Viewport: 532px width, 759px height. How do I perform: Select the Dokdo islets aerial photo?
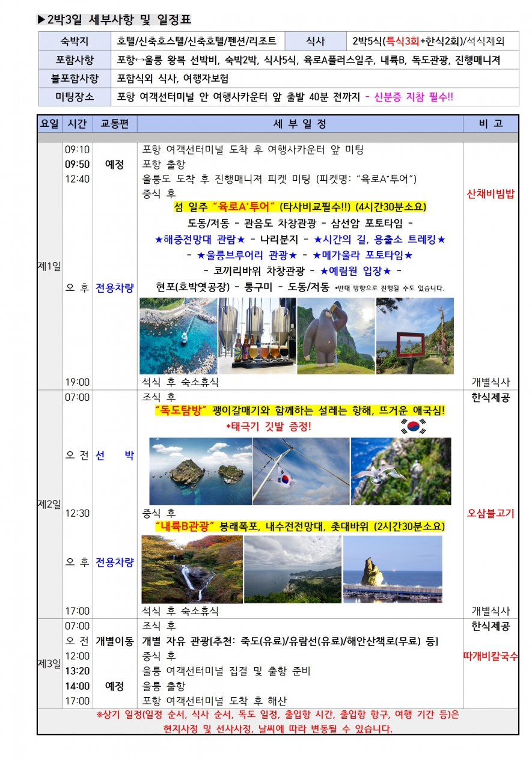(x=199, y=471)
